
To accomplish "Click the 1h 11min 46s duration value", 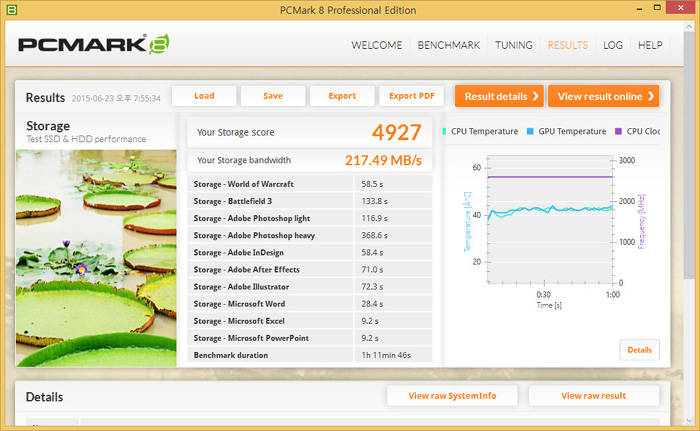I will tap(386, 355).
